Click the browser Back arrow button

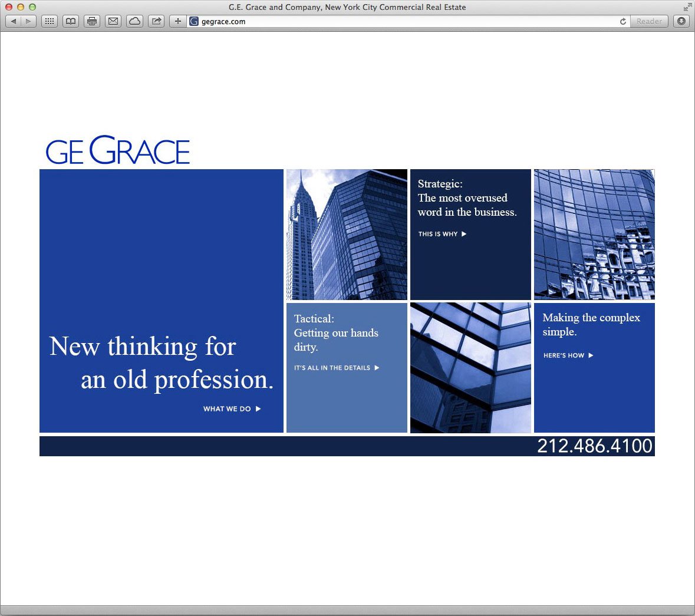(x=14, y=21)
